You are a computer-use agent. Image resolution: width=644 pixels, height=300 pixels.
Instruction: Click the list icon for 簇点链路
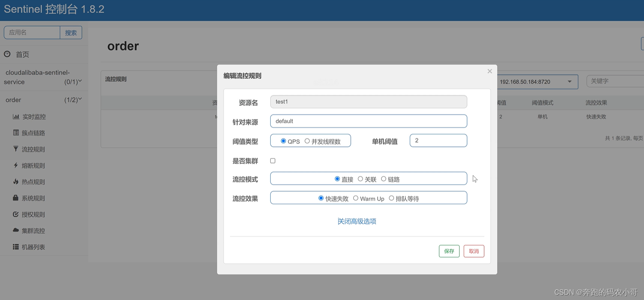click(x=16, y=133)
